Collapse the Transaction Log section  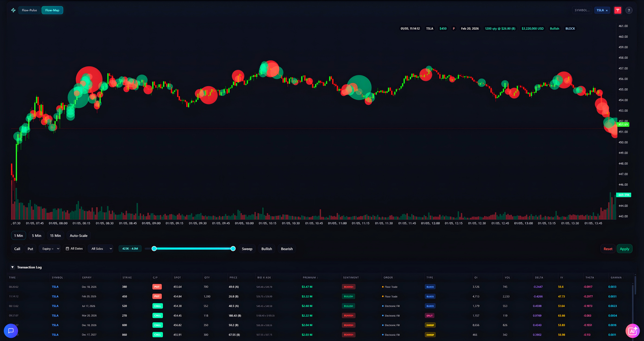[13, 267]
